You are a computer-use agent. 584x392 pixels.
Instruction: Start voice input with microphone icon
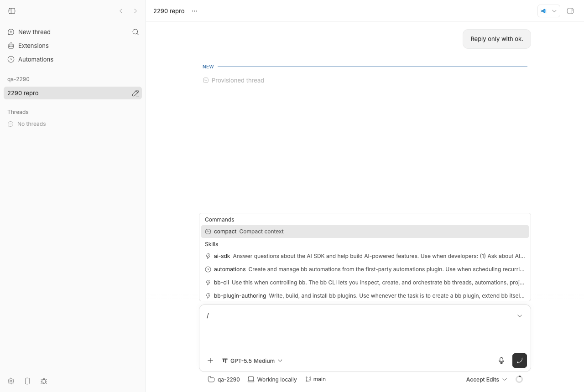pyautogui.click(x=501, y=361)
